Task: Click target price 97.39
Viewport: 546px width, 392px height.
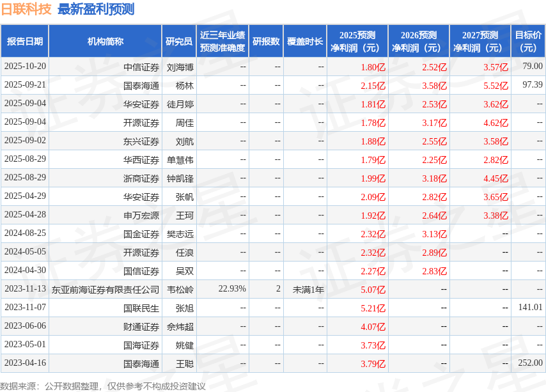Action: pyautogui.click(x=533, y=84)
